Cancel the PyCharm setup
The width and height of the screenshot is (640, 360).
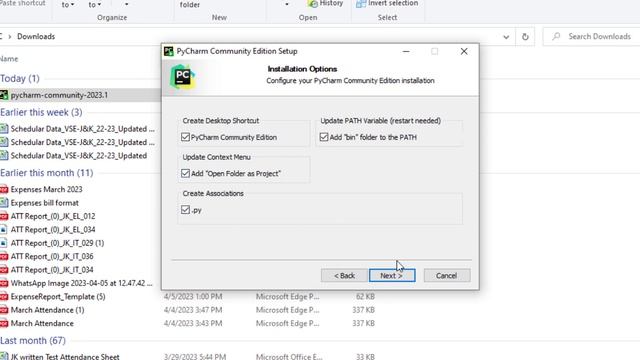(447, 276)
